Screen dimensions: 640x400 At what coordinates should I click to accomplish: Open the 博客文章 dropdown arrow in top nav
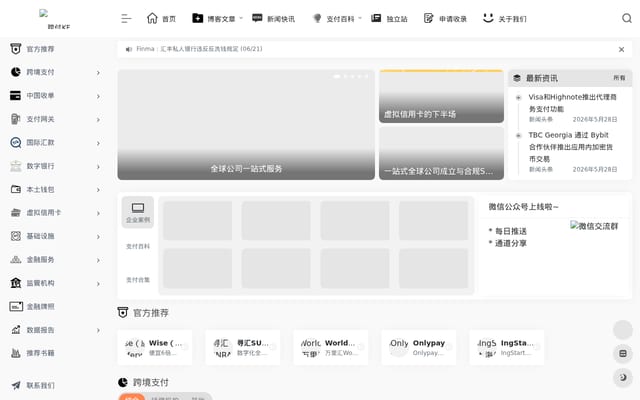coord(241,18)
